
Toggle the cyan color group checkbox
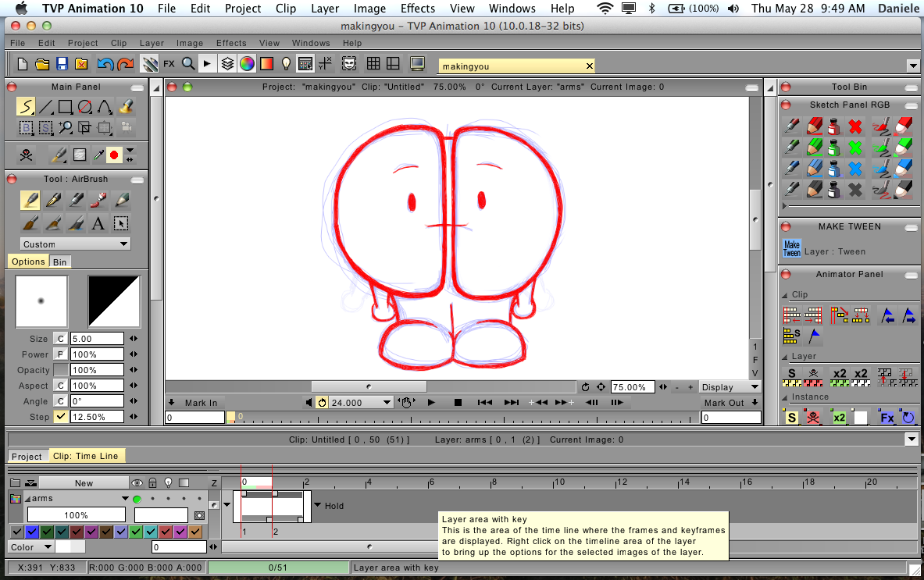151,532
